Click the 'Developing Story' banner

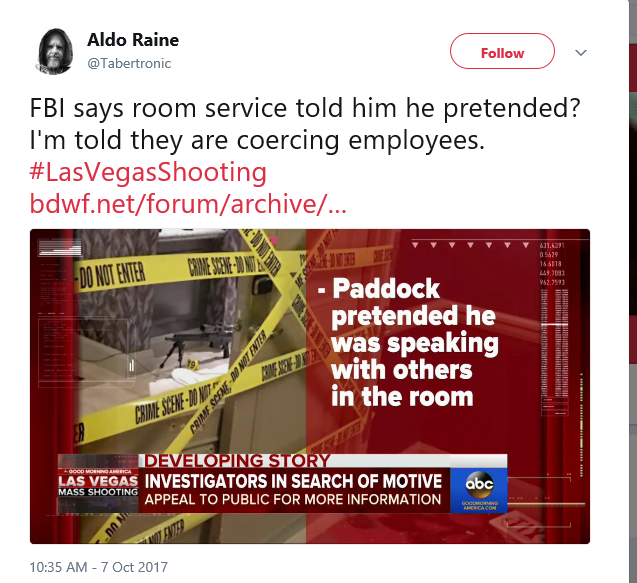point(237,461)
